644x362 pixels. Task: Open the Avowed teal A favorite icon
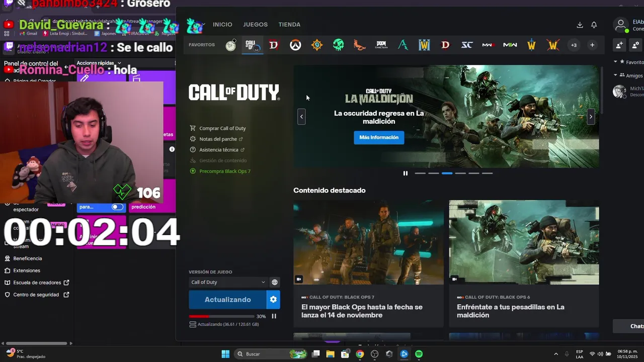[403, 45]
